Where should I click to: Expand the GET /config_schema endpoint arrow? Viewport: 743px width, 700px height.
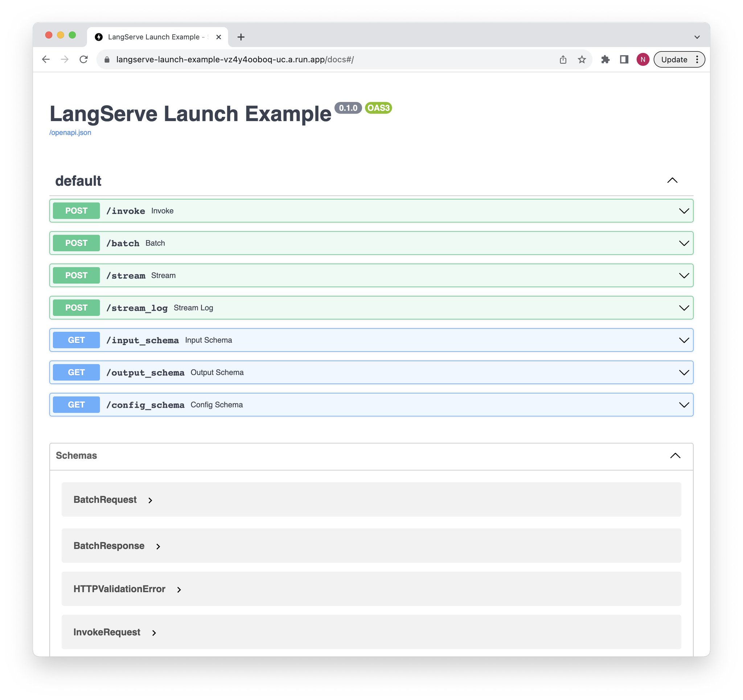tap(684, 405)
